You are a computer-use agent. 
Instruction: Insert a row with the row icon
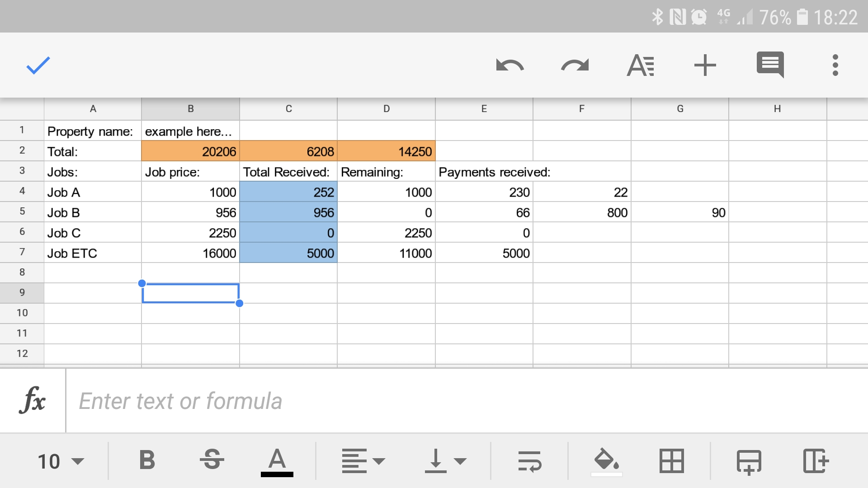tap(749, 461)
